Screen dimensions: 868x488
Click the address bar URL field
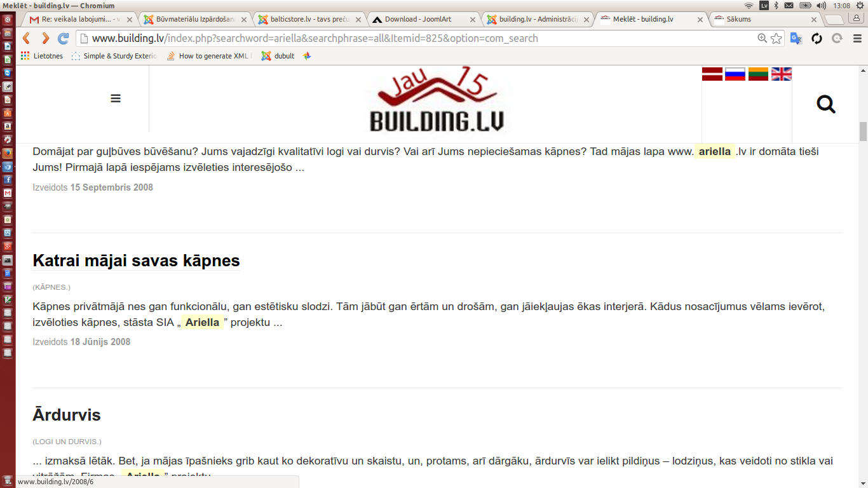coord(419,38)
